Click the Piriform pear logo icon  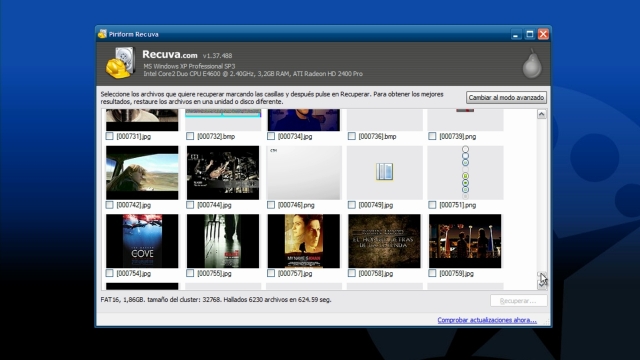pos(532,64)
